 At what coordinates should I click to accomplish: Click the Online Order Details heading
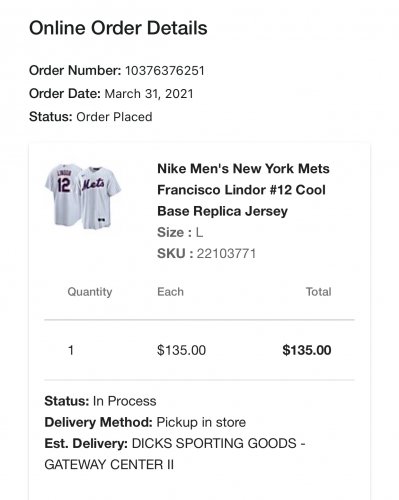click(118, 28)
